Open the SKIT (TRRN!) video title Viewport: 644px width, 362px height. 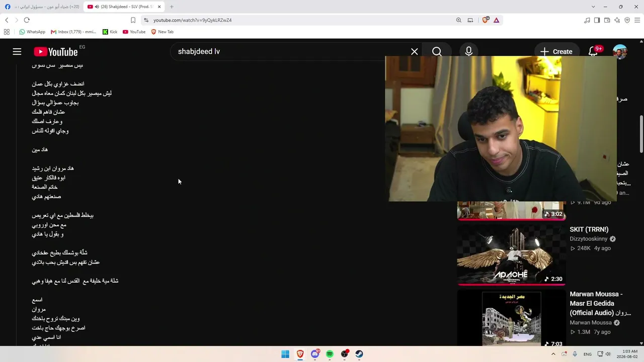tap(589, 229)
